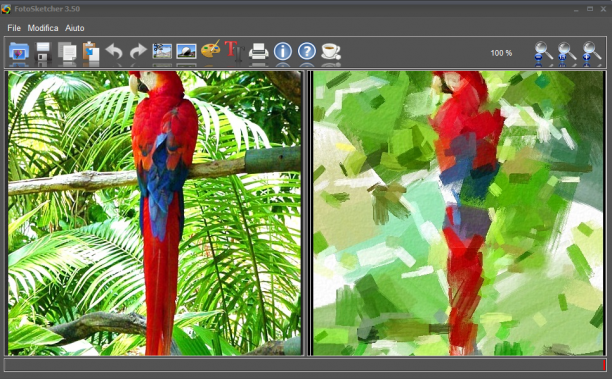The image size is (612, 379).
Task: Open the File menu
Action: pos(14,28)
